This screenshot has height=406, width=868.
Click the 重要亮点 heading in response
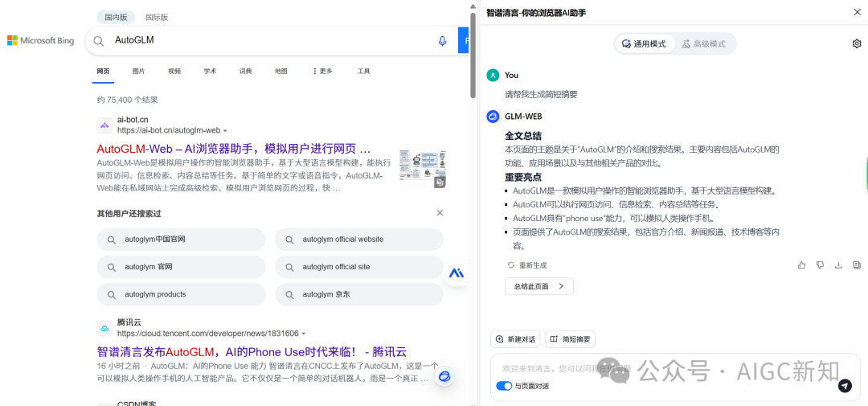[523, 177]
